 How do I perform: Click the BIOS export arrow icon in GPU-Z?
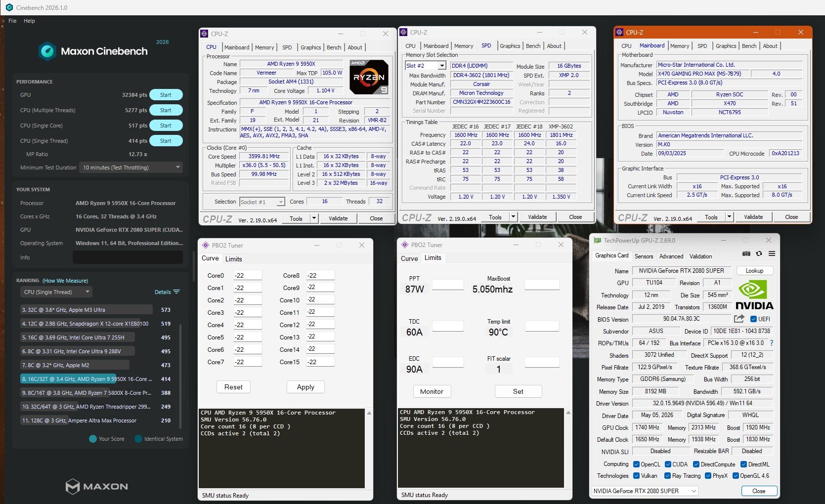tap(739, 319)
